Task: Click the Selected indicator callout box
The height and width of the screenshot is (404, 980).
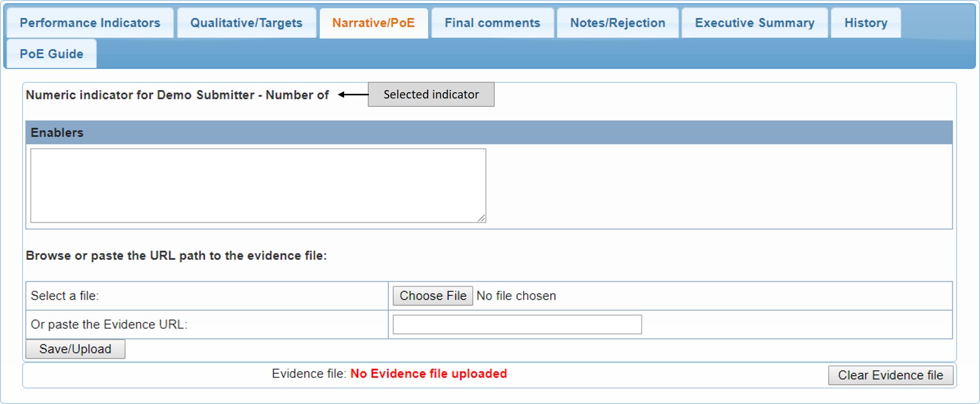Action: [431, 94]
